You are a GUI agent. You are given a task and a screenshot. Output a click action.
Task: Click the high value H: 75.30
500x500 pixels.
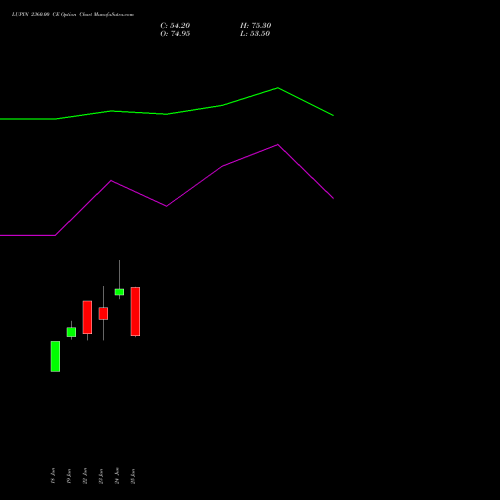[x=255, y=26]
